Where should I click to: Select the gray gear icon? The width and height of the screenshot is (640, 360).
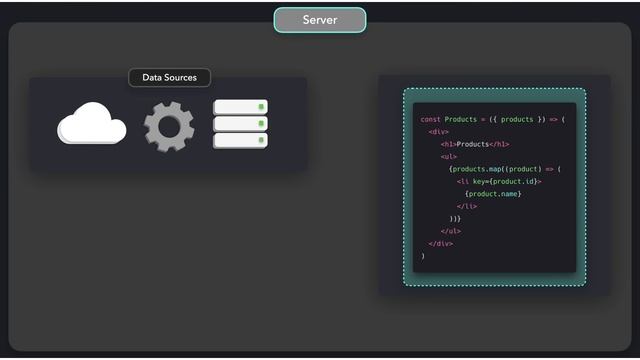(169, 127)
